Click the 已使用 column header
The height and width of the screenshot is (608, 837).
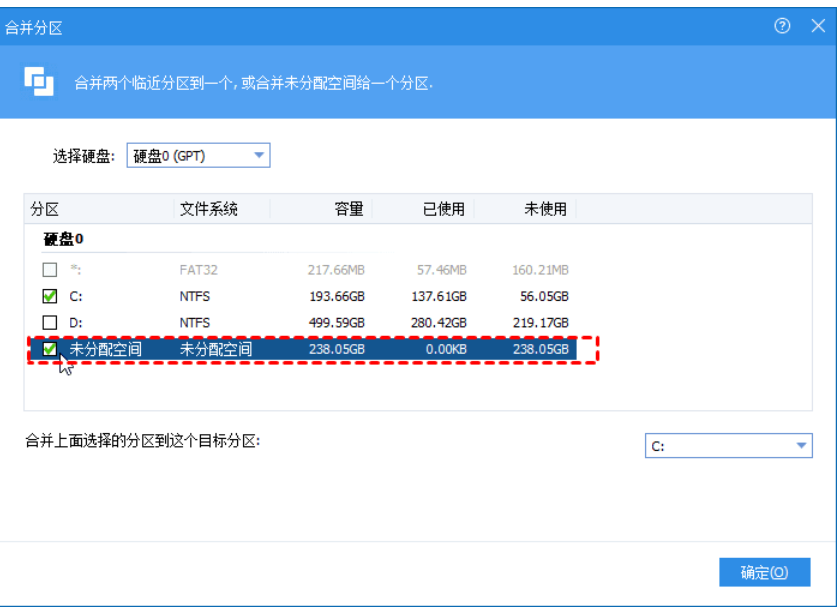(x=444, y=209)
